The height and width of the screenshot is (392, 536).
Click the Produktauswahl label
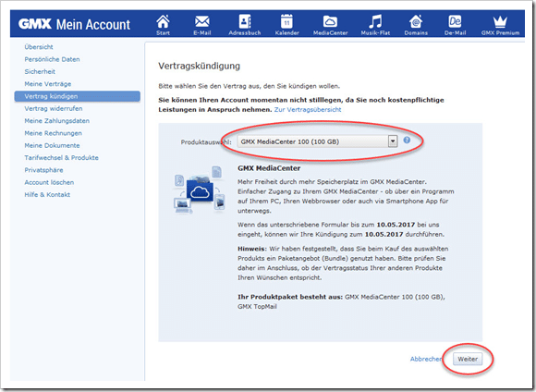(206, 142)
